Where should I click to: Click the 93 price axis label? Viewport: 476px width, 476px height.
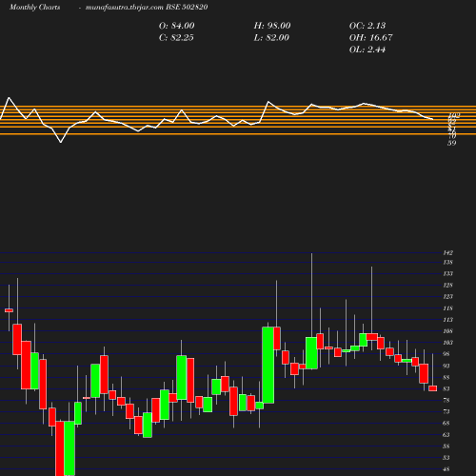pyautogui.click(x=446, y=366)
